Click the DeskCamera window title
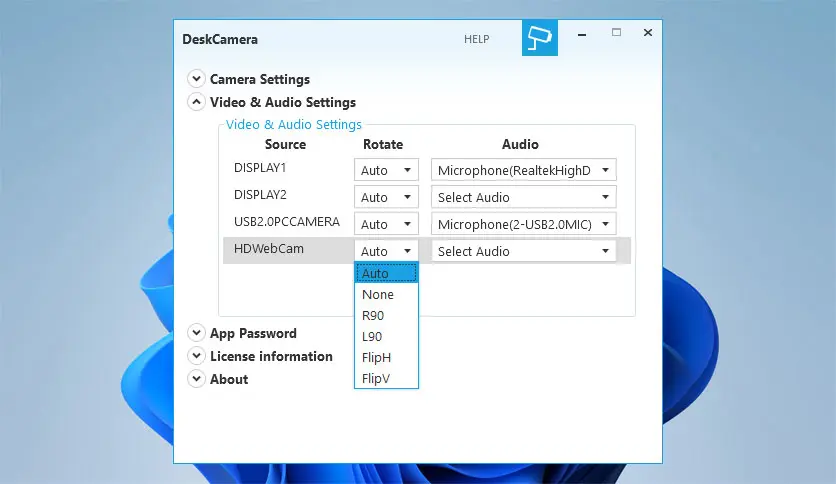836x484 pixels. pos(220,39)
